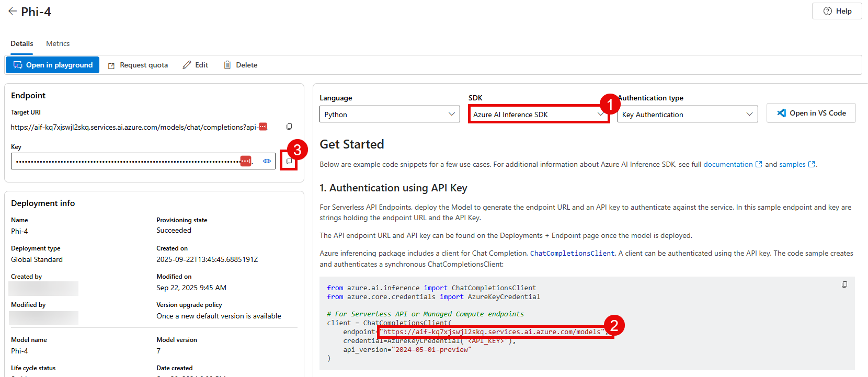The width and height of the screenshot is (868, 377).
Task: Open the full documentation link
Action: [x=728, y=164]
